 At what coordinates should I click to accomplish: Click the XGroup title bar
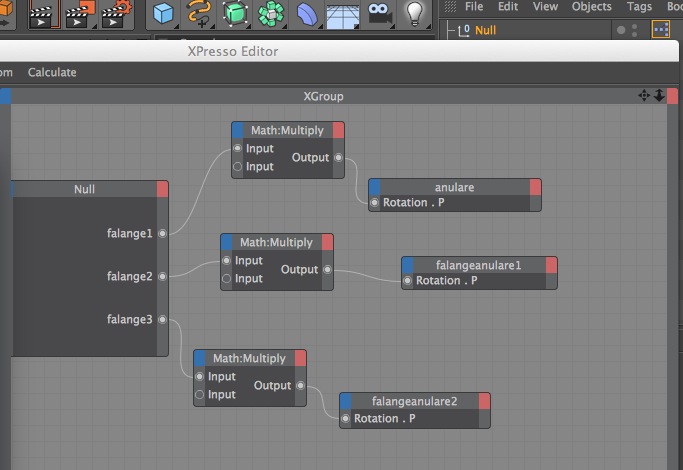323,96
